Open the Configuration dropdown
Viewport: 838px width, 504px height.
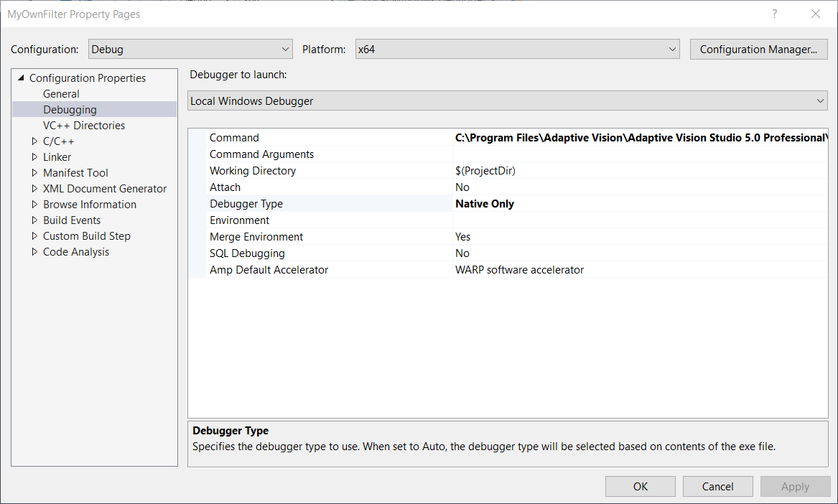190,50
